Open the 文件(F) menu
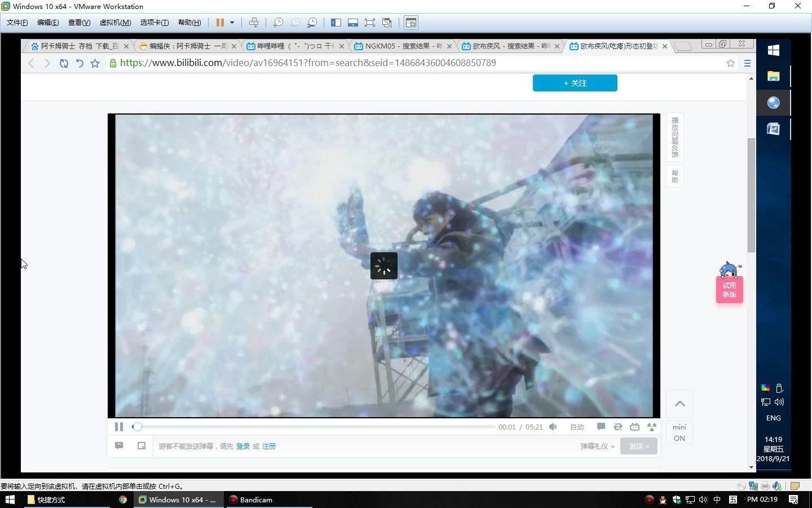 tap(17, 23)
